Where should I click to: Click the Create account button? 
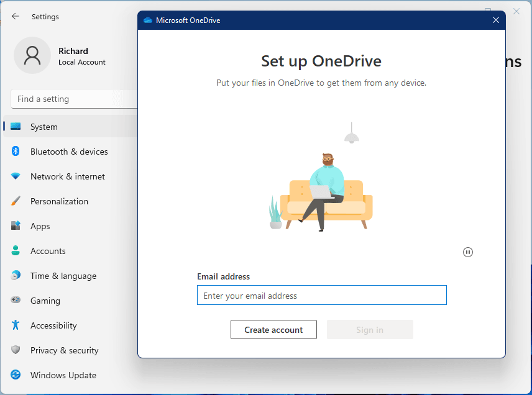(273, 330)
